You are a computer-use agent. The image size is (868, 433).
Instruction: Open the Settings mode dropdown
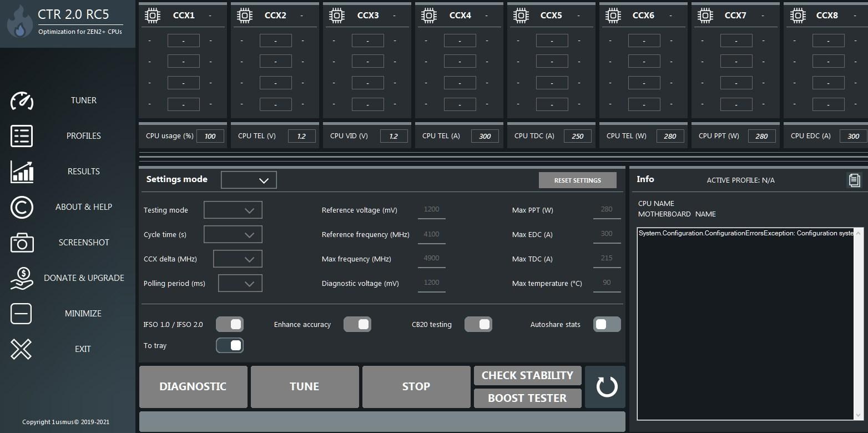point(249,179)
